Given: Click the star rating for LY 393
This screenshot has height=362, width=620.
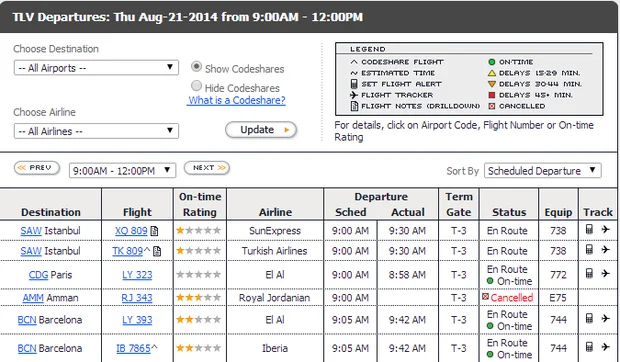Looking at the screenshot, I should (198, 319).
